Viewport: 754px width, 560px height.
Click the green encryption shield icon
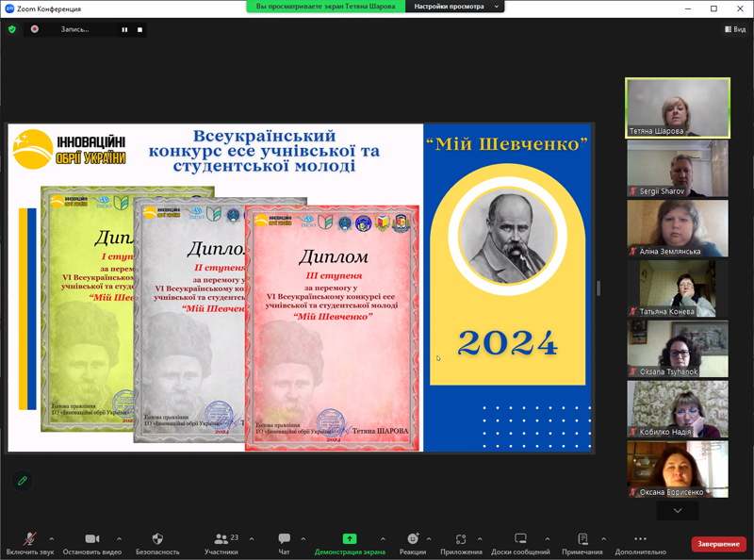[12, 29]
